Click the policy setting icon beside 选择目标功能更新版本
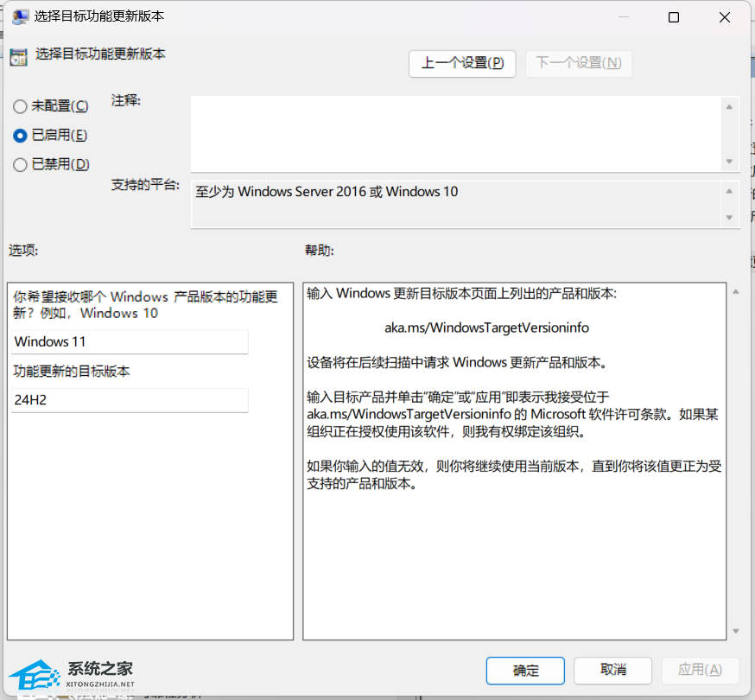The width and height of the screenshot is (755, 700). (x=19, y=57)
